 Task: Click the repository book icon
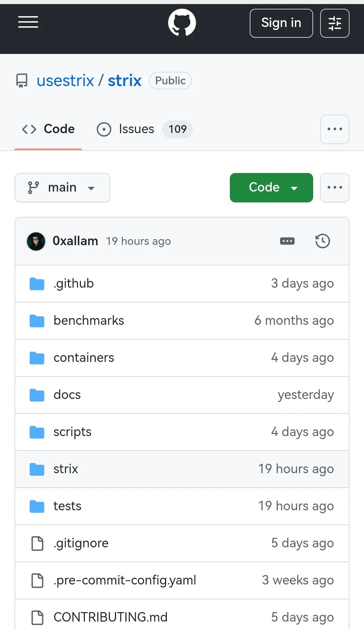22,81
